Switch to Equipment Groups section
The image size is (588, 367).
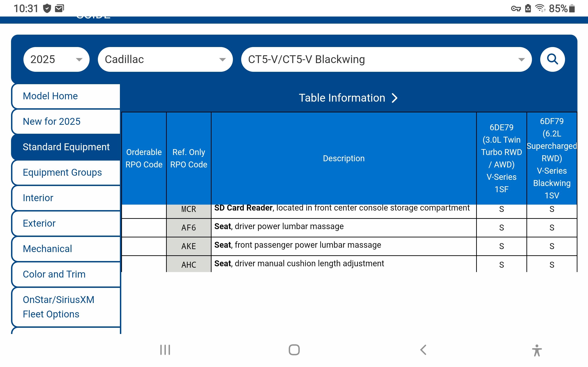point(66,172)
